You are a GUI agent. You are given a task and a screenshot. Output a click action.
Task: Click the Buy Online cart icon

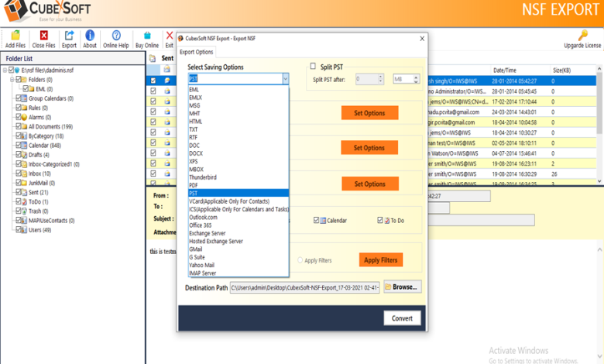(x=147, y=36)
